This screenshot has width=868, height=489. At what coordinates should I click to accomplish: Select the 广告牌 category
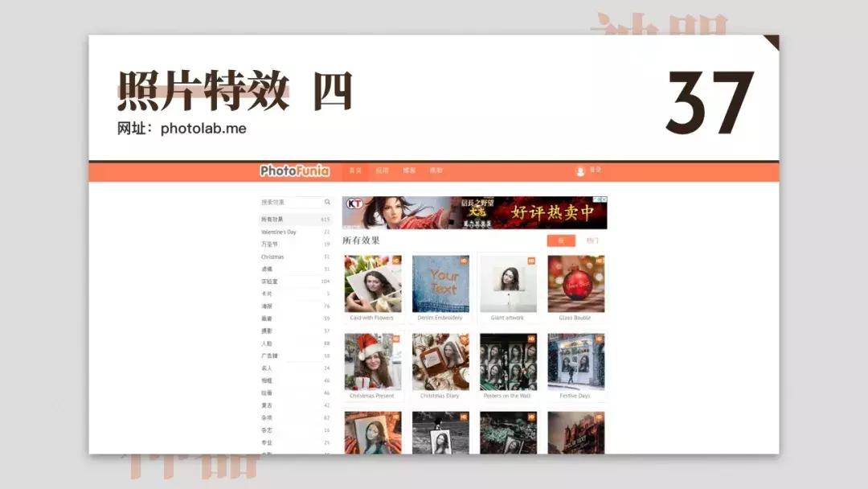pyautogui.click(x=296, y=355)
